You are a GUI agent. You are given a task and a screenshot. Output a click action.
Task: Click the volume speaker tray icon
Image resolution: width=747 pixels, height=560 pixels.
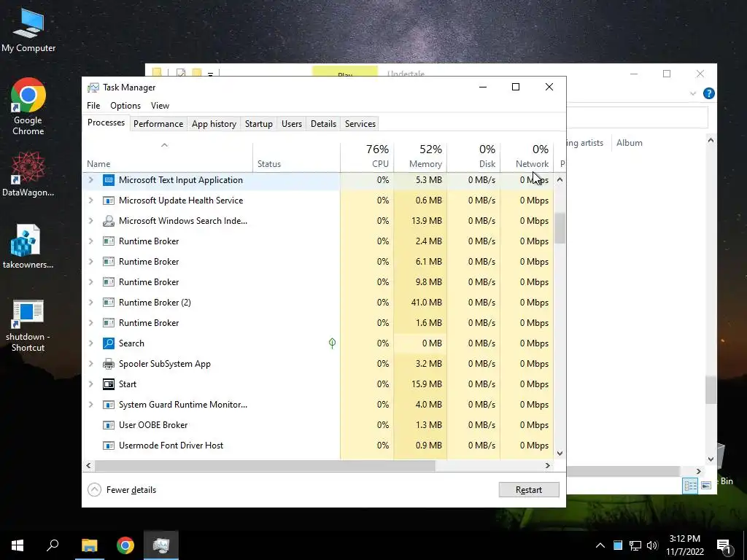pyautogui.click(x=652, y=545)
